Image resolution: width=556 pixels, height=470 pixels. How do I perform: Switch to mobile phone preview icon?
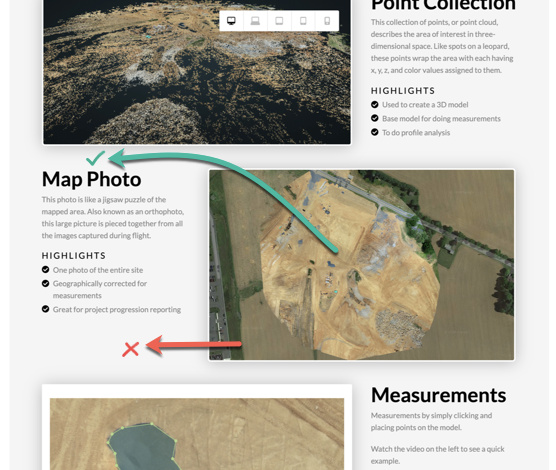tap(327, 21)
